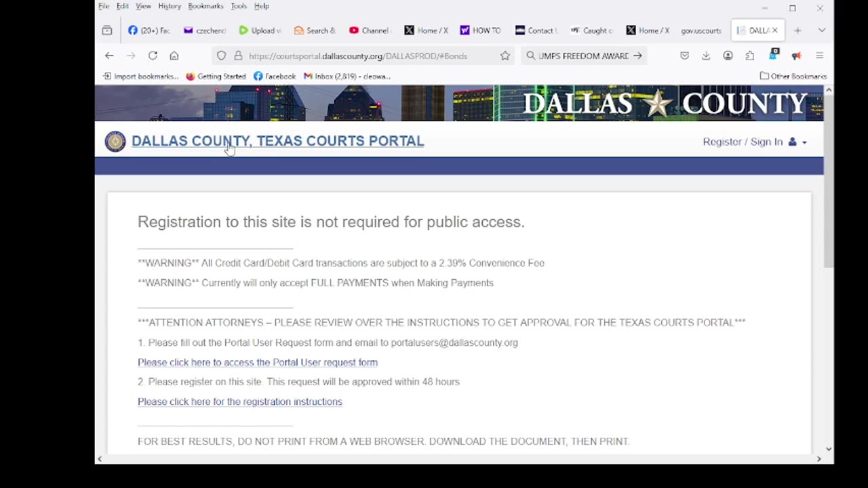
Task: Open the Facebook bookmark
Action: click(x=275, y=77)
